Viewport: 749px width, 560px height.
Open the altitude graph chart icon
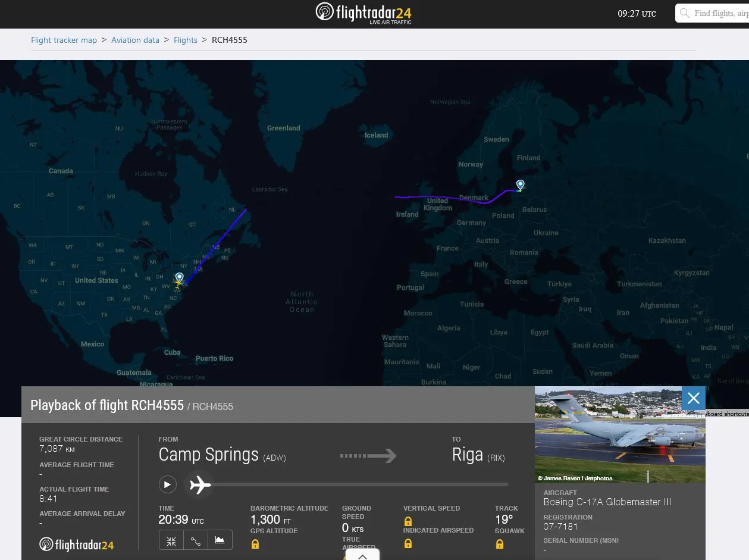click(x=220, y=540)
